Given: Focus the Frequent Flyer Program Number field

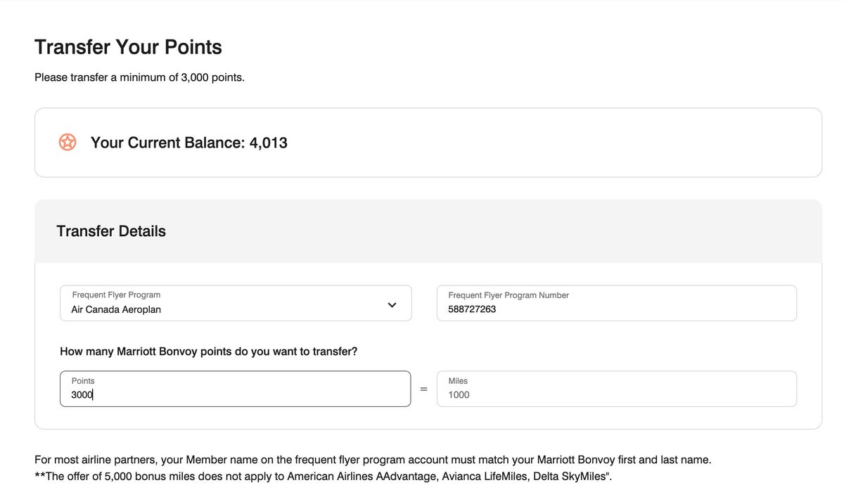Looking at the screenshot, I should pyautogui.click(x=616, y=303).
